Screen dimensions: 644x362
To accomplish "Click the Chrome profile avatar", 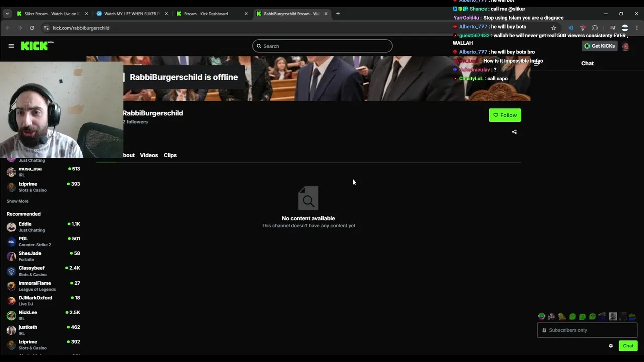I will click(x=625, y=28).
